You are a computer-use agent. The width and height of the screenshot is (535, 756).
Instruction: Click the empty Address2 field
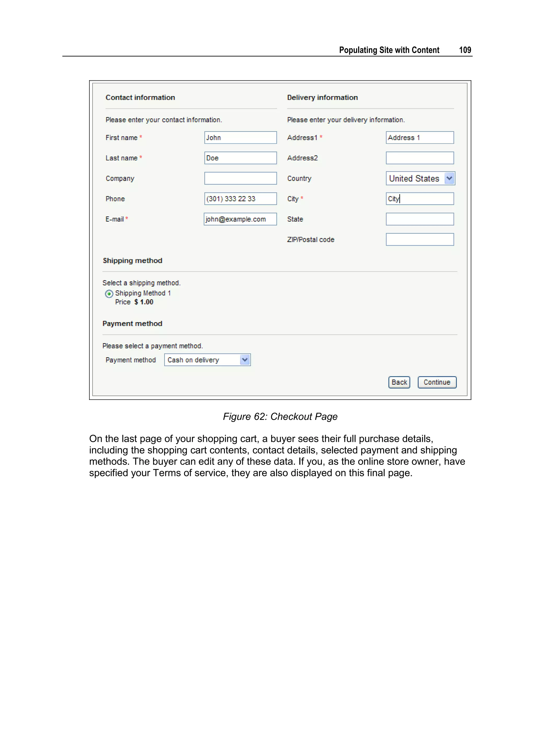[420, 158]
